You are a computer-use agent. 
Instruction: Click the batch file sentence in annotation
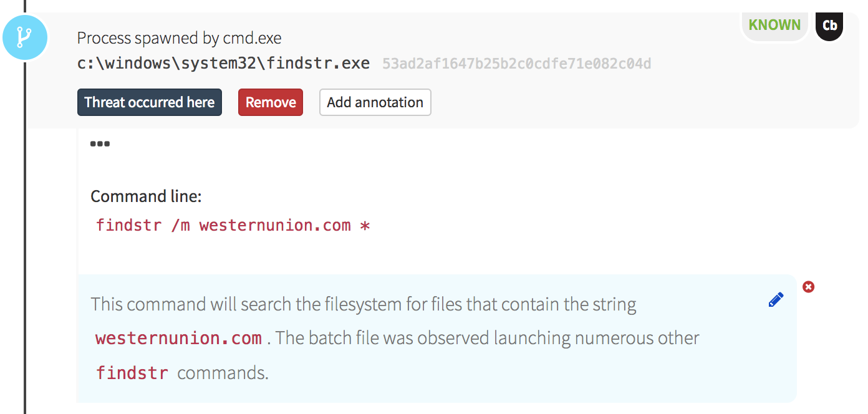(x=488, y=339)
